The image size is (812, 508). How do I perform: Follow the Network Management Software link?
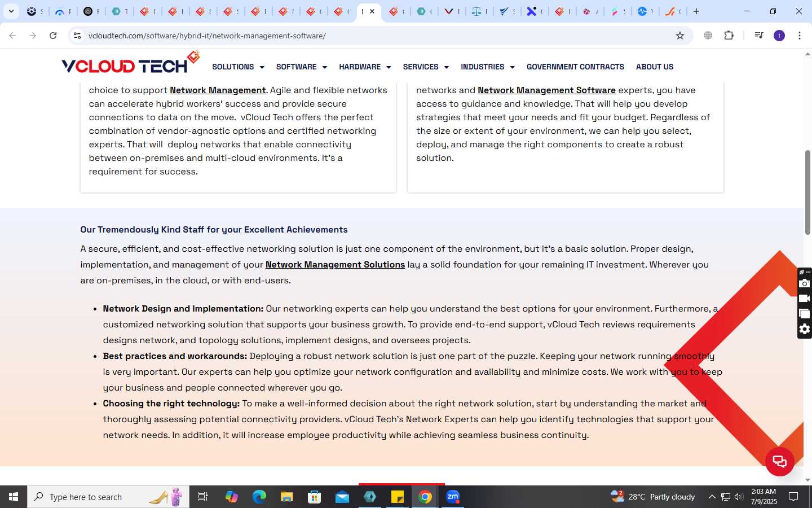[x=546, y=90]
